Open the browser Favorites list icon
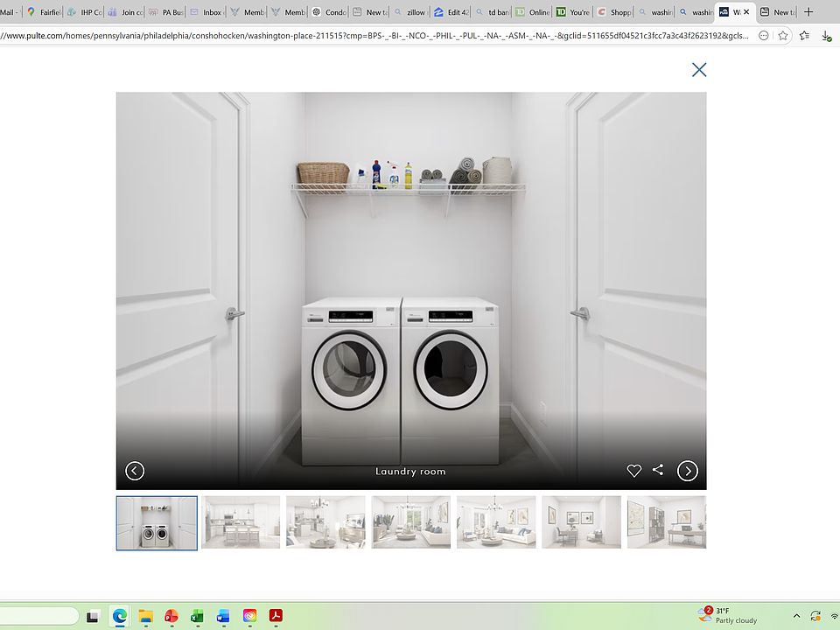The height and width of the screenshot is (630, 840). 804,35
